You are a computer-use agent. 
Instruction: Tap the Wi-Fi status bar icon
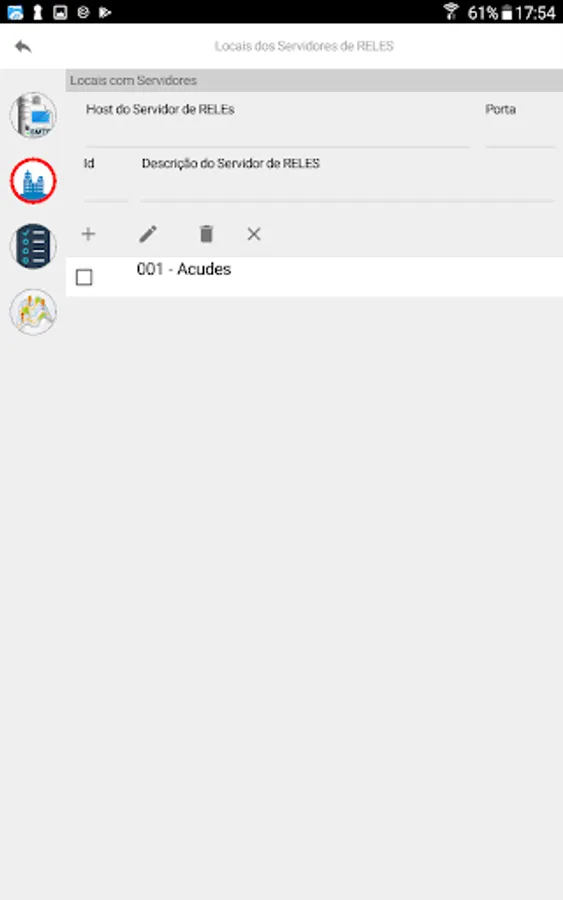coord(451,11)
